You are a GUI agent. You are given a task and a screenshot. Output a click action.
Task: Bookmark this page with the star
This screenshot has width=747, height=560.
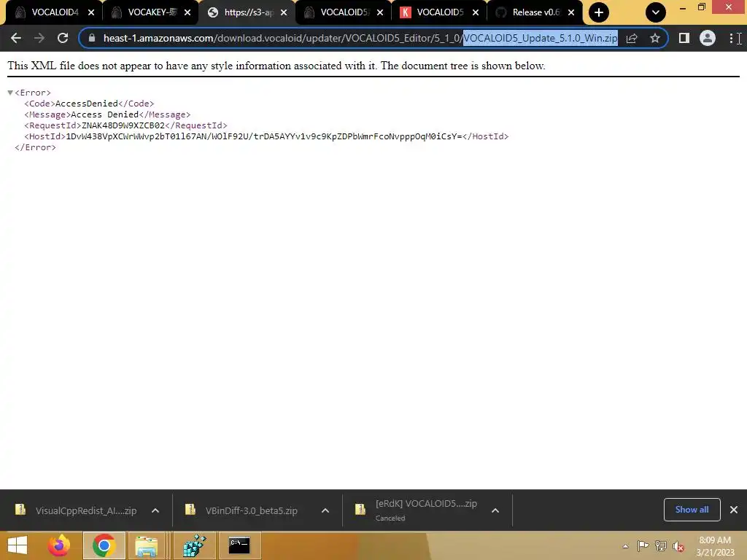pos(655,38)
